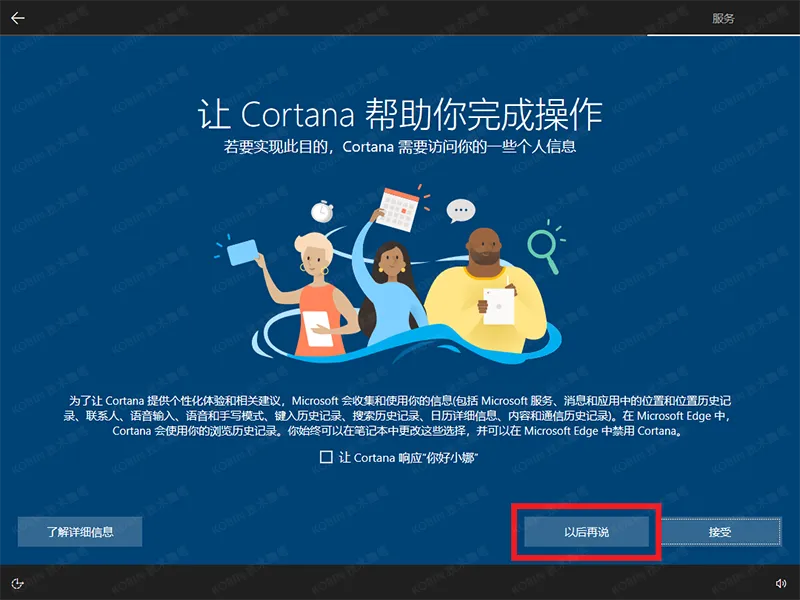This screenshot has width=800, height=600.
Task: Click the highlighted '以后再说' option
Action: pos(587,531)
